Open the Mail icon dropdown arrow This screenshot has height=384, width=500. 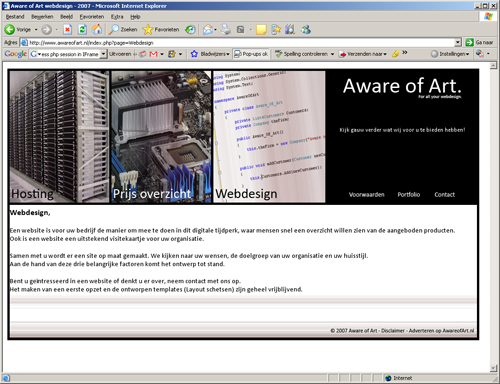click(215, 30)
